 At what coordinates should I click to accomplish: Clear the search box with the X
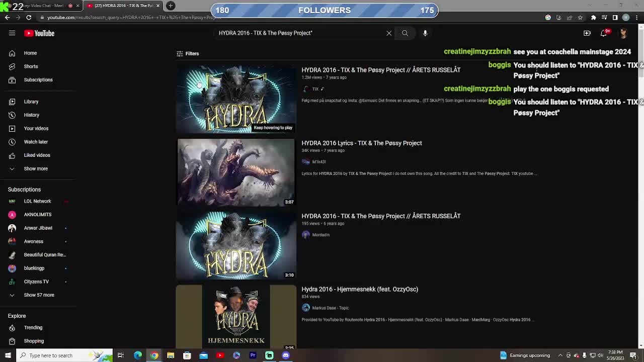point(389,33)
